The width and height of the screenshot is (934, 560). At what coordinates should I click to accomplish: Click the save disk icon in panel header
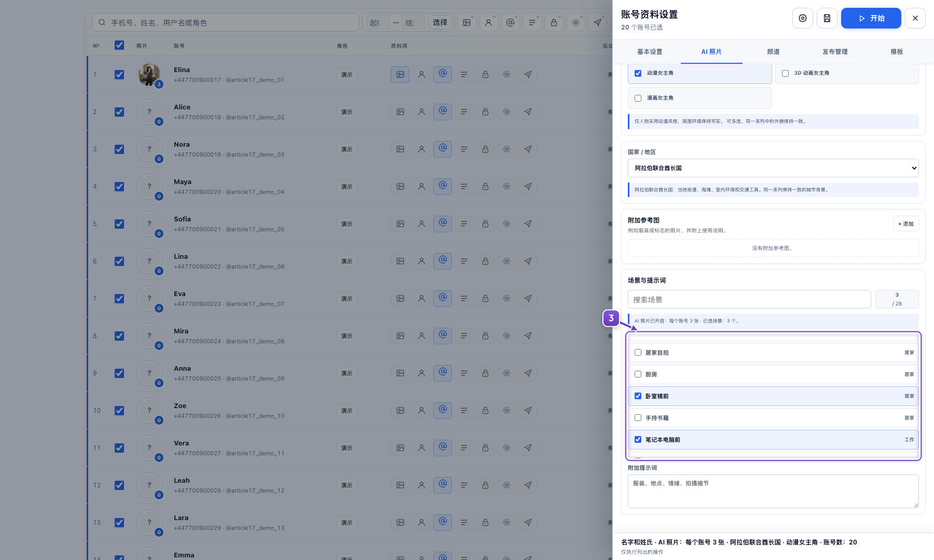(827, 18)
